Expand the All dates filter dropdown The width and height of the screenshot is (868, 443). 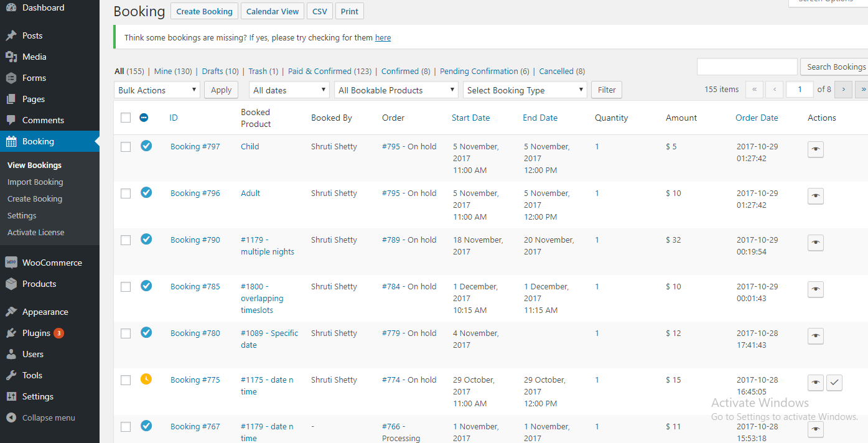point(288,90)
